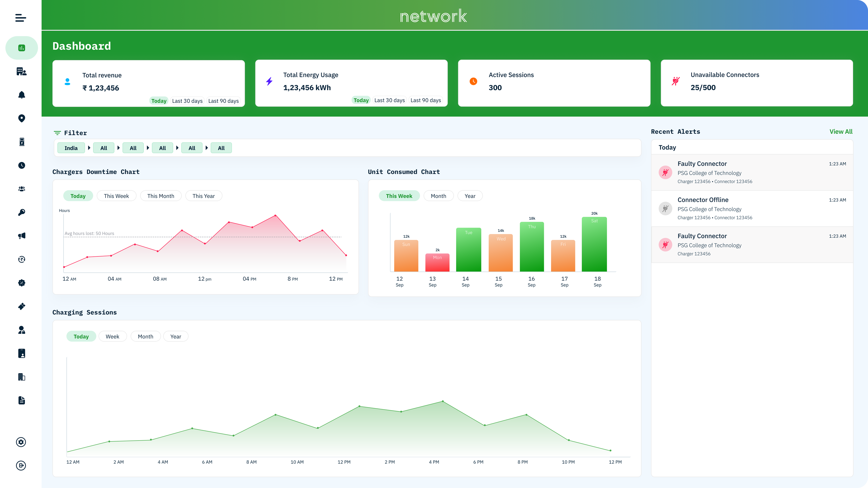Image resolution: width=868 pixels, height=488 pixels.
Task: Click the grey Connector Offline alert icon
Action: pos(665,208)
